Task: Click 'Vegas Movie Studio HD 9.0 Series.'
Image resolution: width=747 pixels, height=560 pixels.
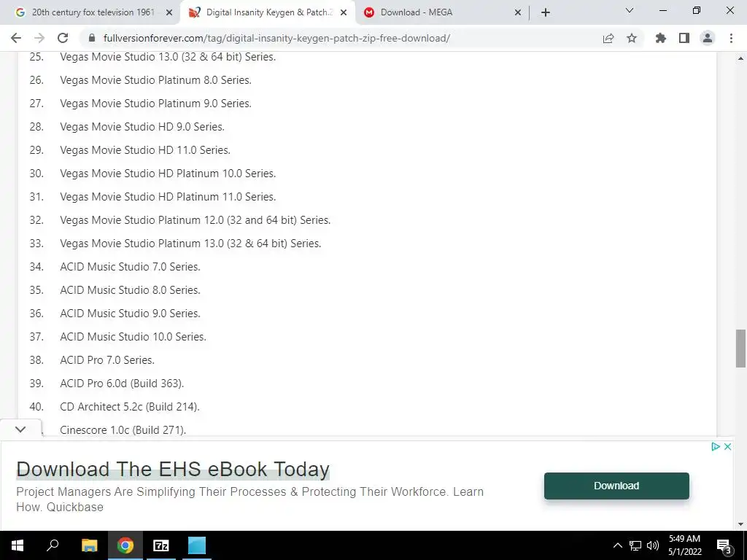Action: 142,127
